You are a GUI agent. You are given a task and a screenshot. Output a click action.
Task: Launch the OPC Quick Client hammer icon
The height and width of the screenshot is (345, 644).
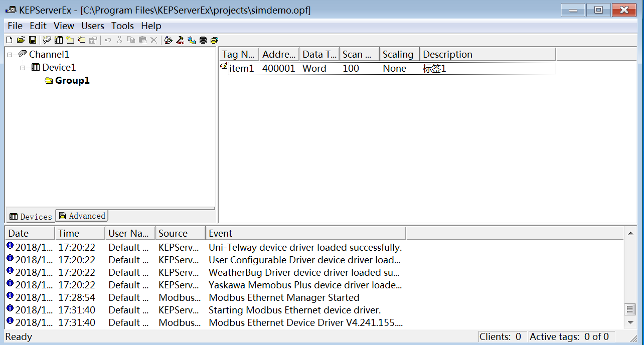point(180,40)
